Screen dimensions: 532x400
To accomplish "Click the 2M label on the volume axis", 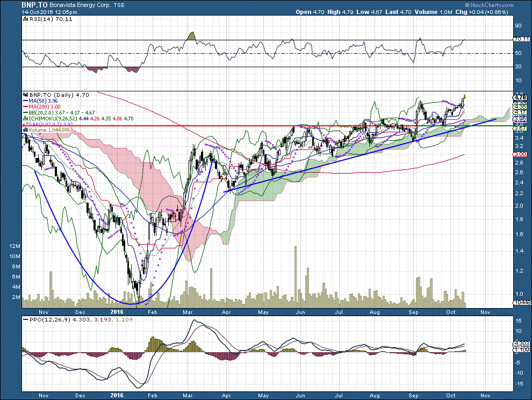I will 16,297.
